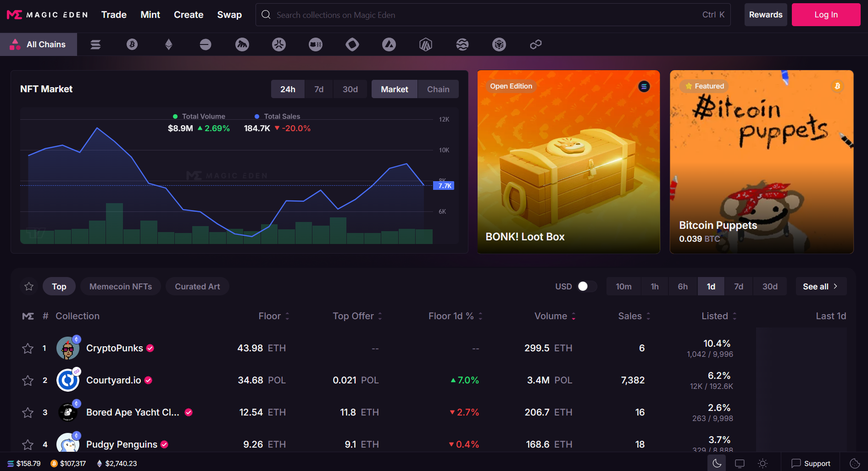The height and width of the screenshot is (471, 868).
Task: Select the Ethereum chain icon
Action: pos(169,44)
